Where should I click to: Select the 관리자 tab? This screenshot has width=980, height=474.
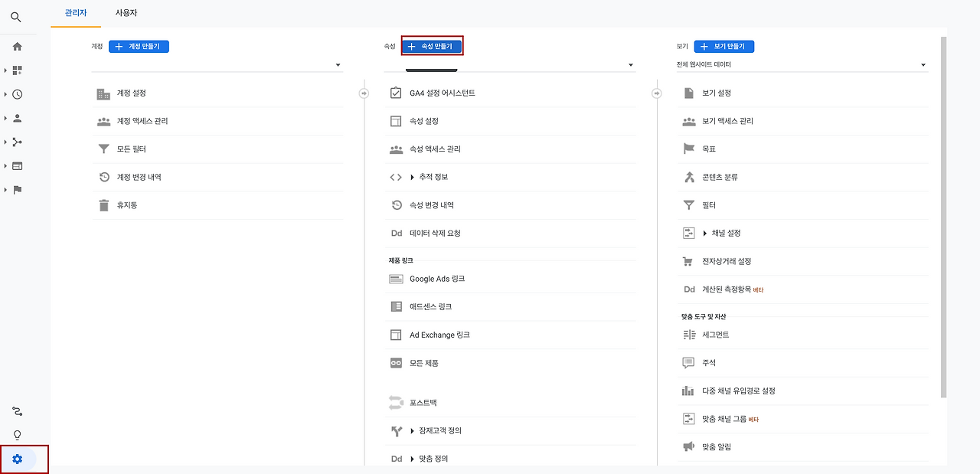(x=75, y=13)
